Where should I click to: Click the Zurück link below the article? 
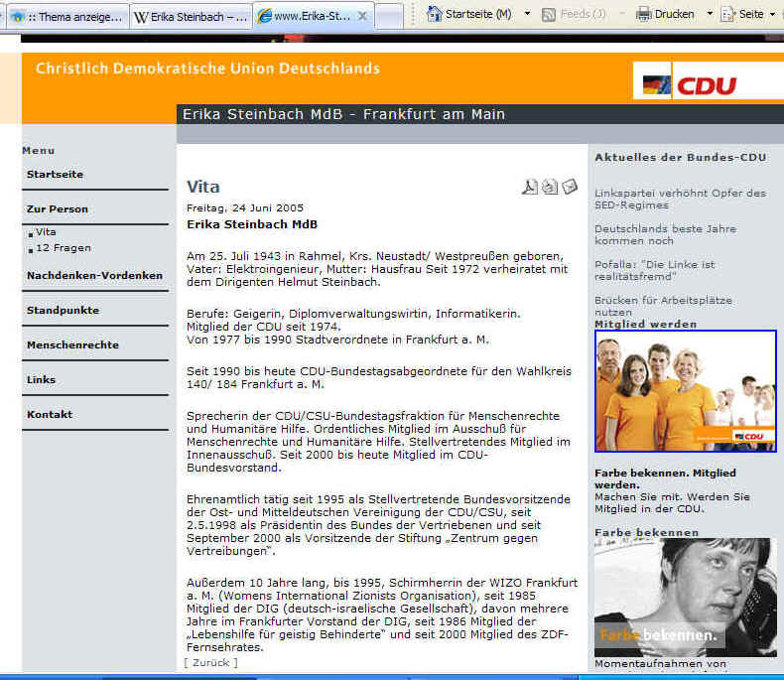click(x=210, y=662)
